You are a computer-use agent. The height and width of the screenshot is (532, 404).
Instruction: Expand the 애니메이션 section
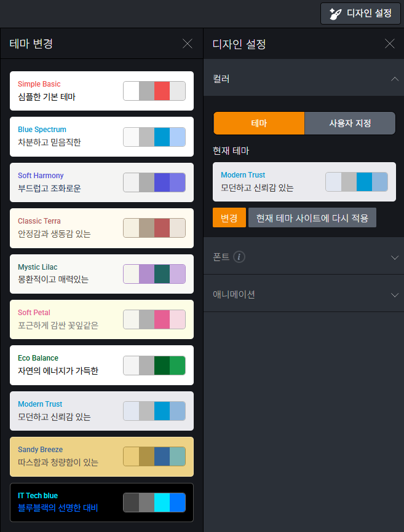coord(394,295)
